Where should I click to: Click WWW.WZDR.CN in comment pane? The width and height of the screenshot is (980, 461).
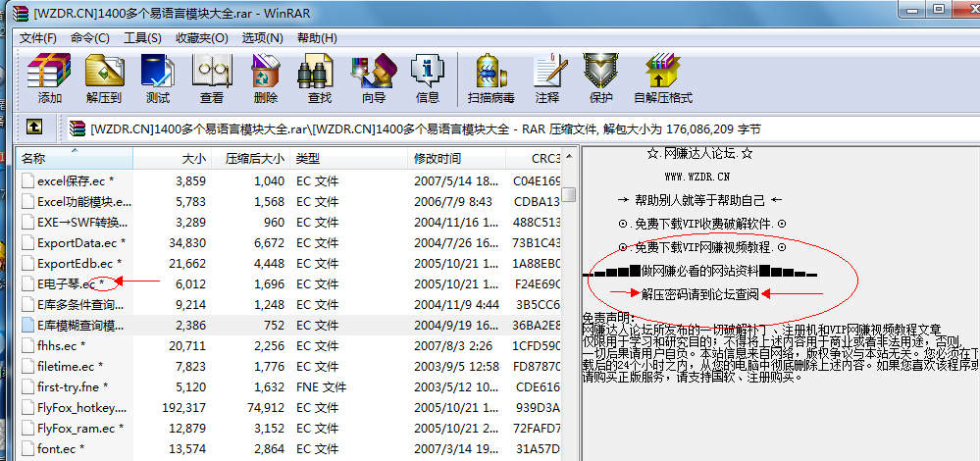(x=696, y=177)
